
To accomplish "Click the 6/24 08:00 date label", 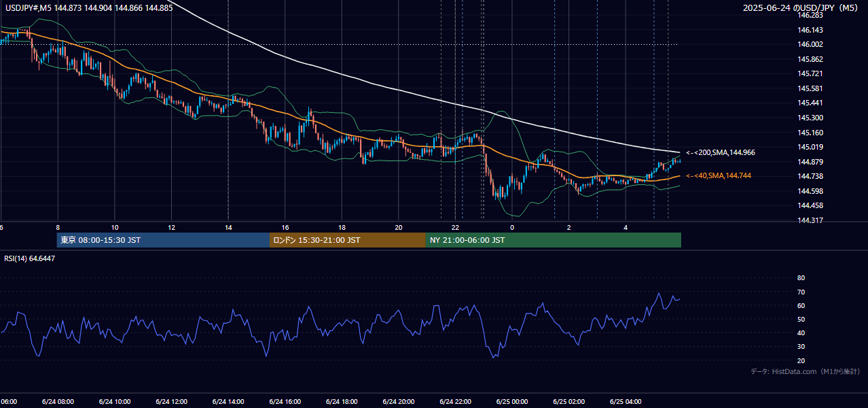I will pos(58,402).
